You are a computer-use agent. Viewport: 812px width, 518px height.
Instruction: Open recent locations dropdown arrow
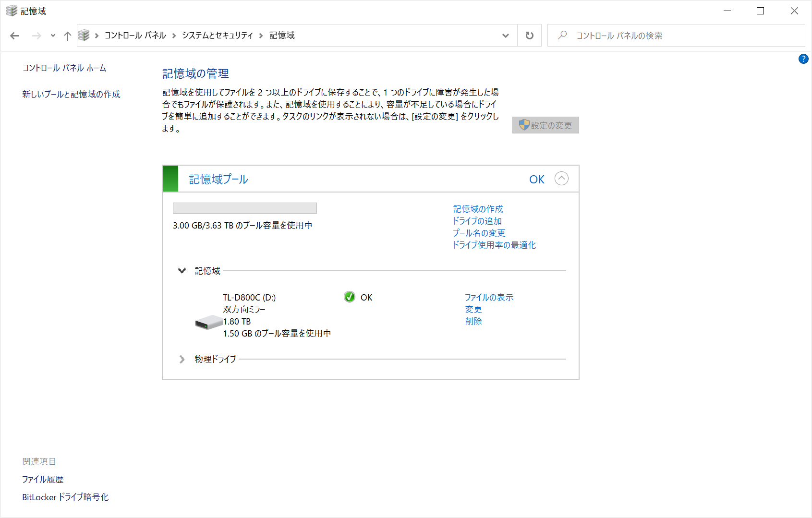(x=53, y=36)
